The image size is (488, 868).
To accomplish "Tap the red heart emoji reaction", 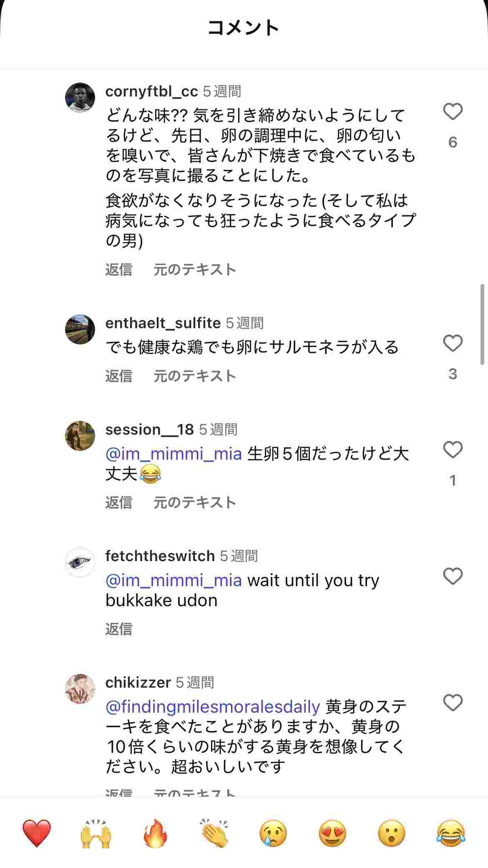I will point(37,833).
